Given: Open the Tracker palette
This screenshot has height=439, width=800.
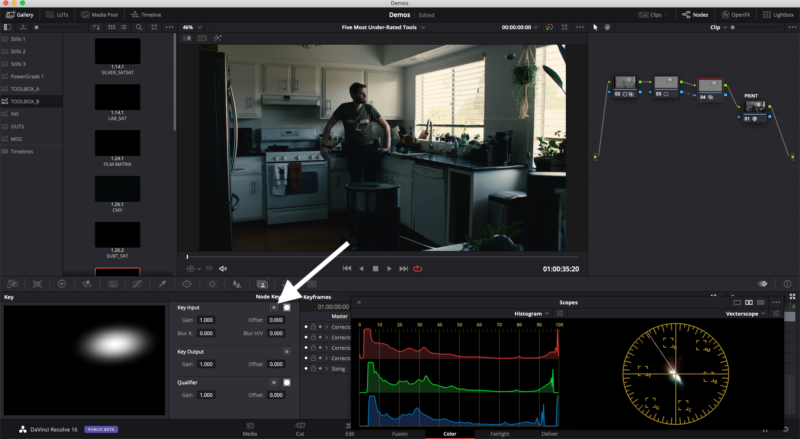Looking at the screenshot, I should pos(212,284).
